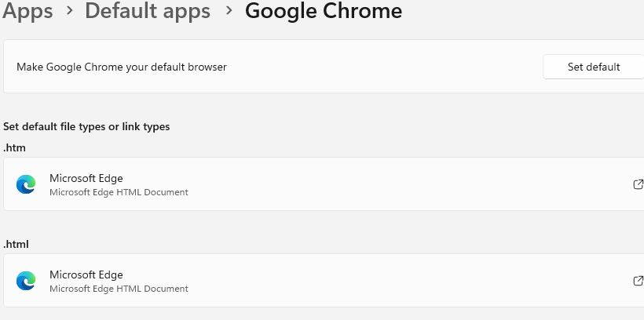Click the Edge icon in the .html row

26,281
